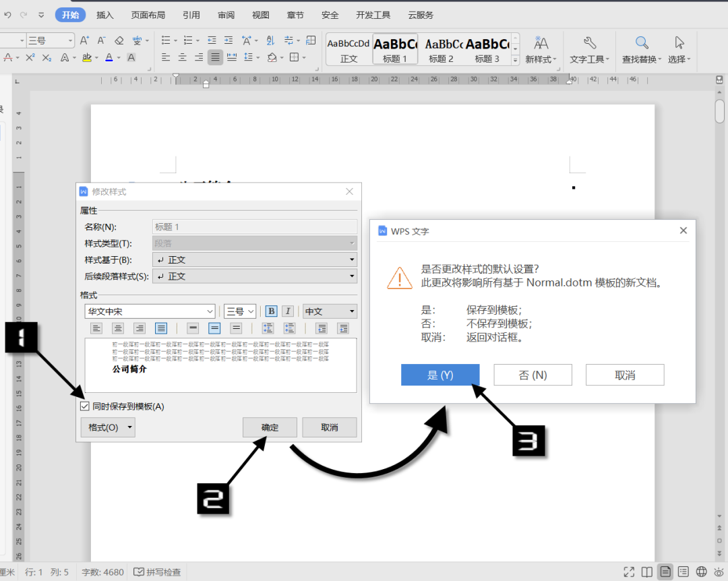Increase font size with A+ icon
The height and width of the screenshot is (581, 728).
click(x=84, y=40)
